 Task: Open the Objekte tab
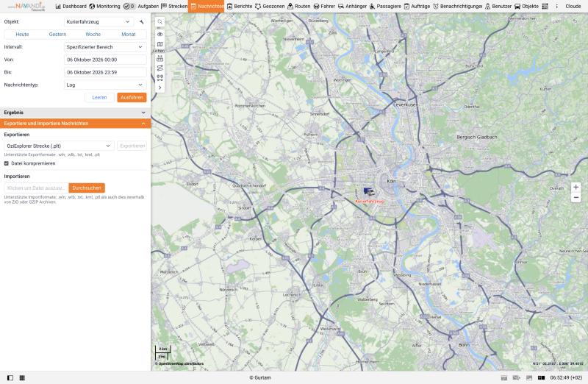526,7
